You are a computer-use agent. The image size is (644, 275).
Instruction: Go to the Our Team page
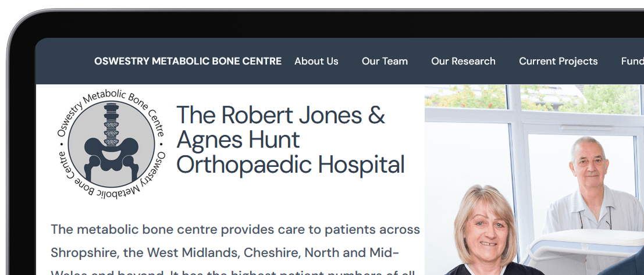(x=385, y=61)
